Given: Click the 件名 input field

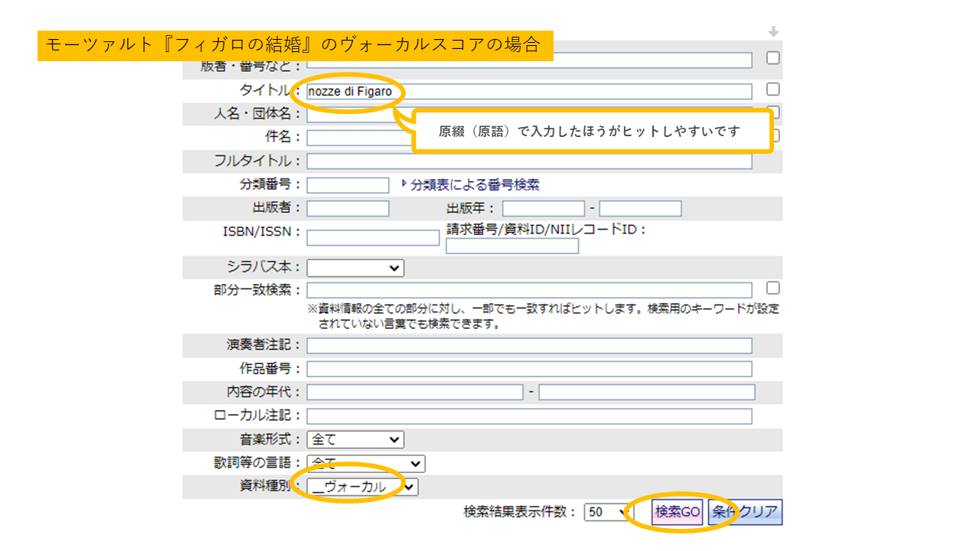Looking at the screenshot, I should 530,138.
